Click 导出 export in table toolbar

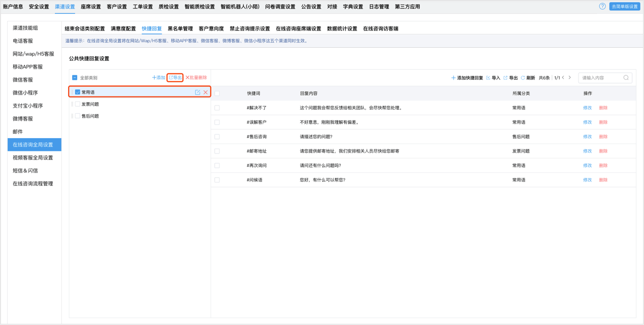tap(510, 78)
